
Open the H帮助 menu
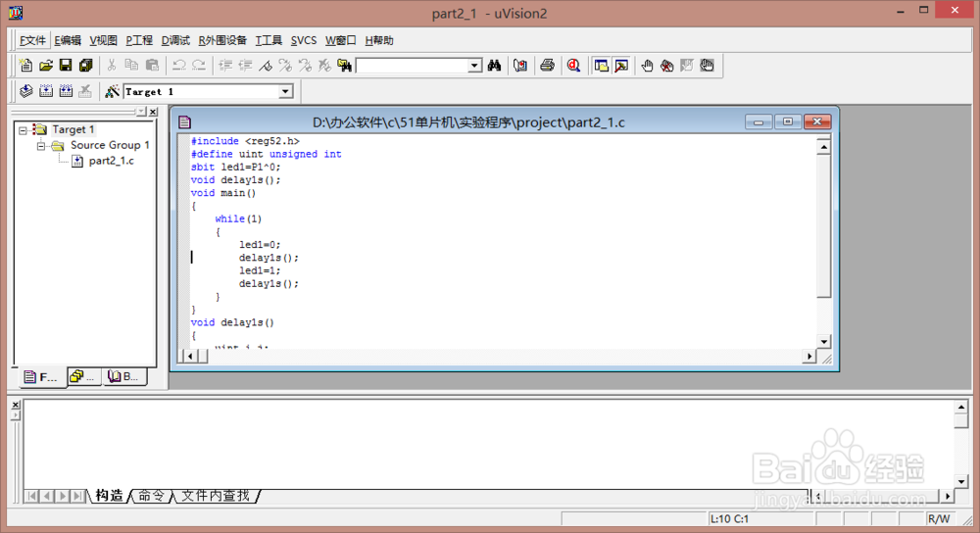click(x=379, y=40)
